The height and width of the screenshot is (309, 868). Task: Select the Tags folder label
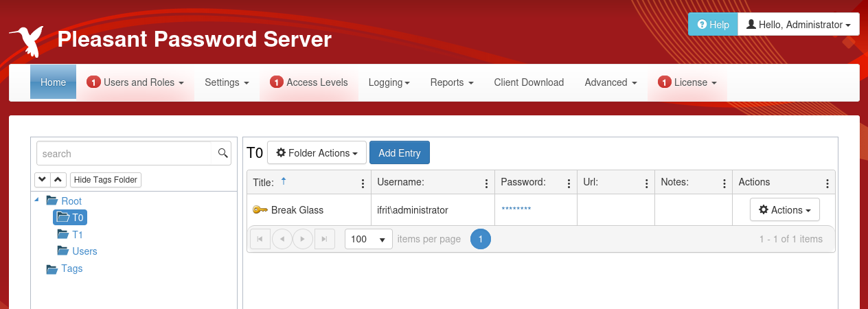pos(72,268)
